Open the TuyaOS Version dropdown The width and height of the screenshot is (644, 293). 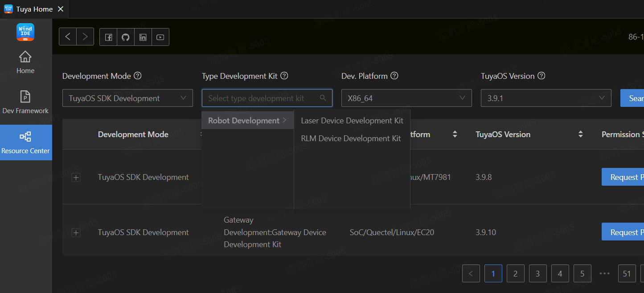546,98
